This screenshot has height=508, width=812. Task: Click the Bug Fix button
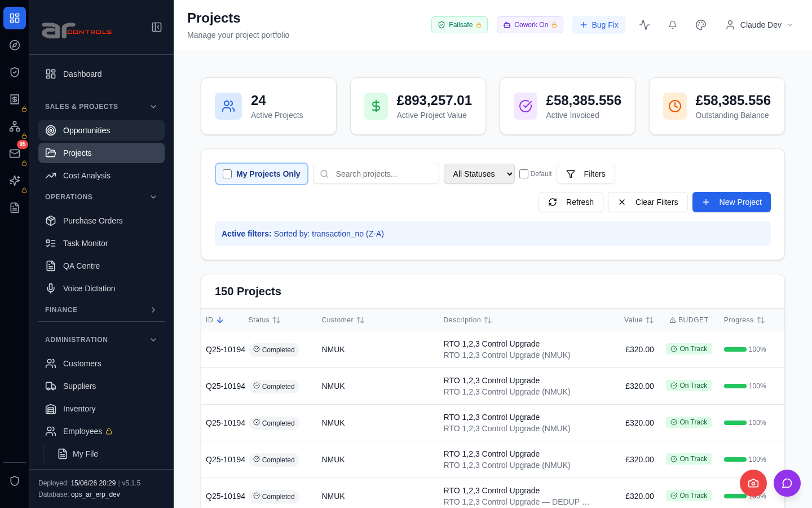pyautogui.click(x=599, y=25)
